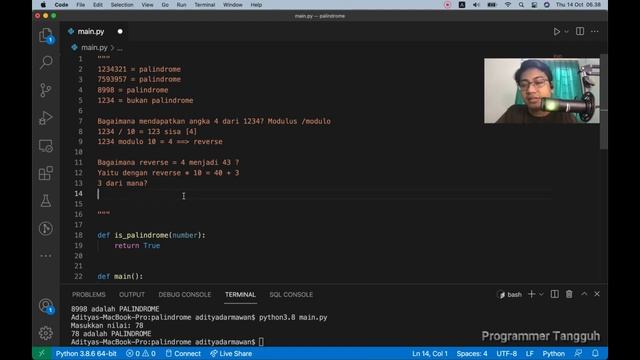
Task: Open the Accounts menu icon
Action: (46, 306)
